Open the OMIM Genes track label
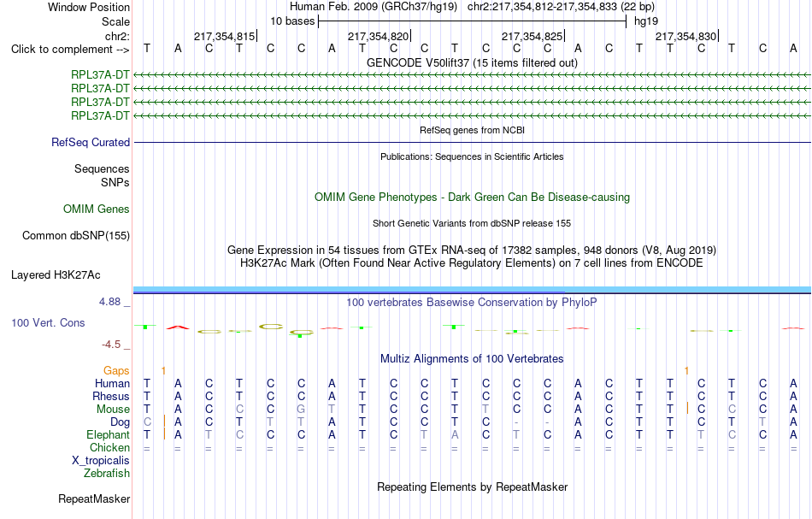Viewport: 812px width, 519px height. point(97,209)
